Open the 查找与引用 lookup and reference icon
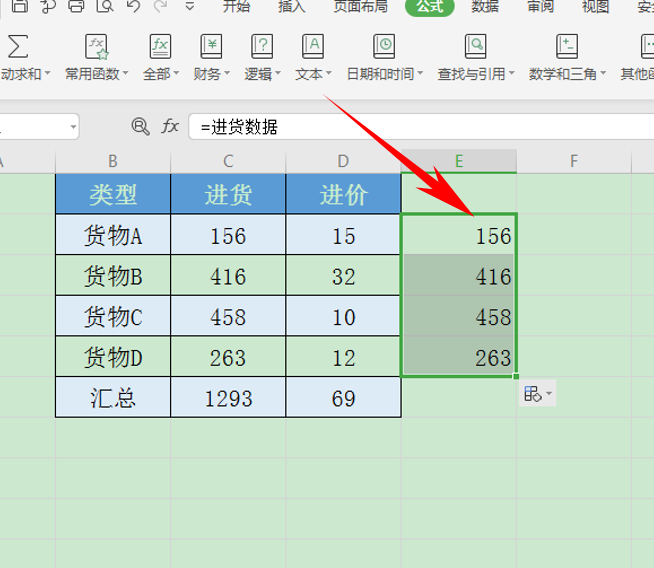The image size is (654, 568). point(475,46)
